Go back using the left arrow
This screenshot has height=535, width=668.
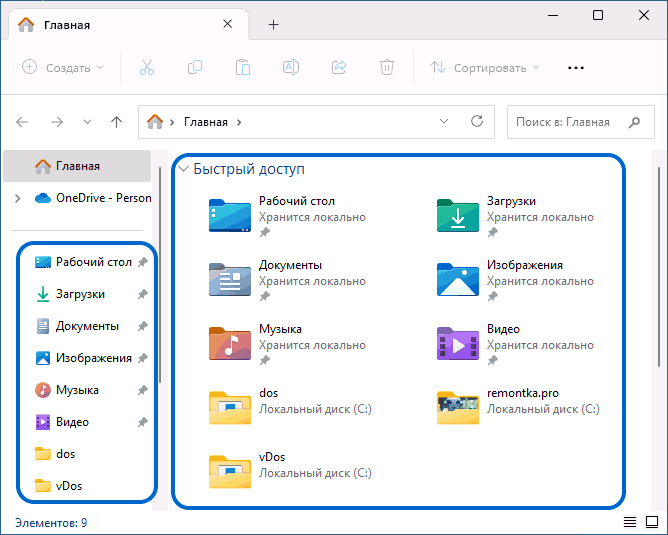(22, 122)
